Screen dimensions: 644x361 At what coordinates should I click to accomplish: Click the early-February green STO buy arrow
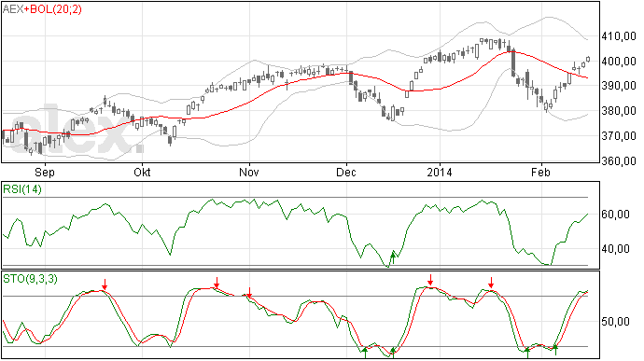(x=555, y=350)
